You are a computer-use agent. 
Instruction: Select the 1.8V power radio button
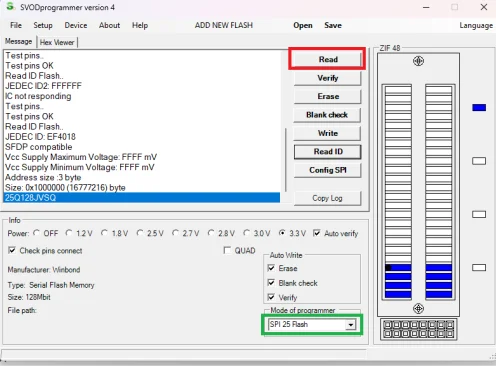pyautogui.click(x=104, y=233)
